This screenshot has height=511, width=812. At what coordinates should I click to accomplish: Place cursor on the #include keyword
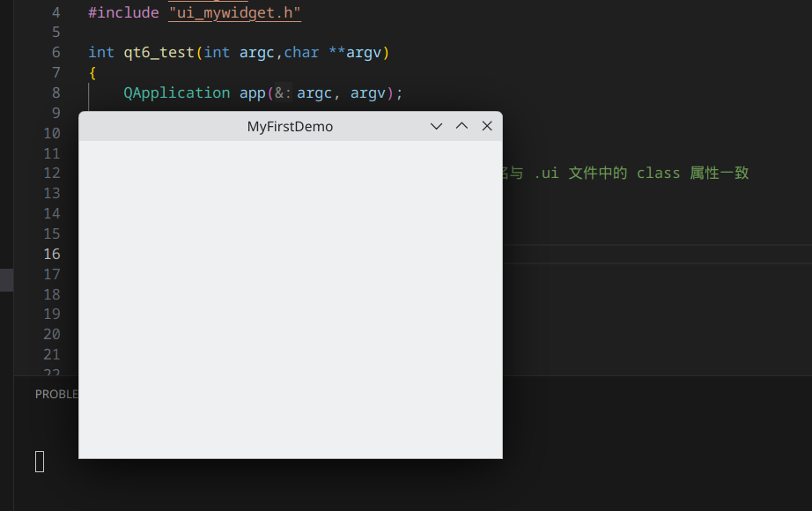[123, 12]
